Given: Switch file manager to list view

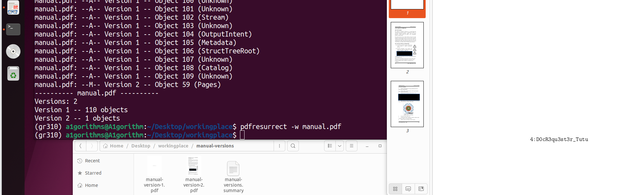Looking at the screenshot, I should (330, 146).
